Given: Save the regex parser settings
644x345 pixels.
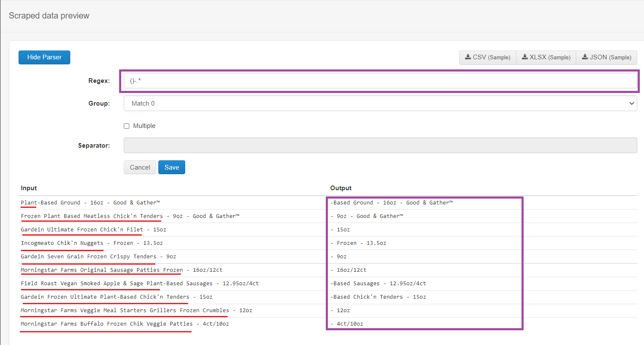Looking at the screenshot, I should pyautogui.click(x=172, y=167).
